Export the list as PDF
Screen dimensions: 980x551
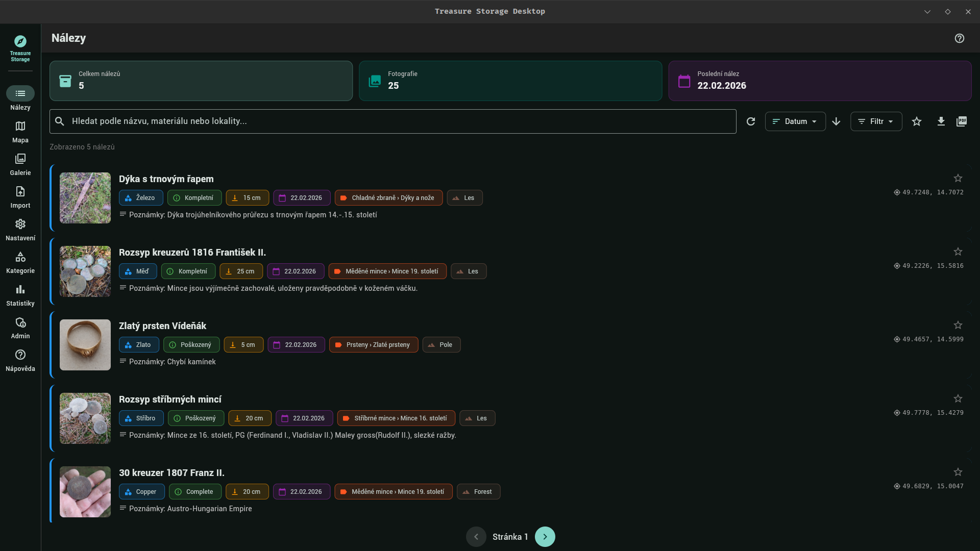pyautogui.click(x=962, y=121)
